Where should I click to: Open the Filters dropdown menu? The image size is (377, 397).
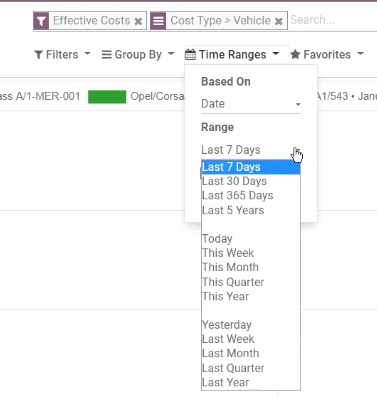coord(62,54)
